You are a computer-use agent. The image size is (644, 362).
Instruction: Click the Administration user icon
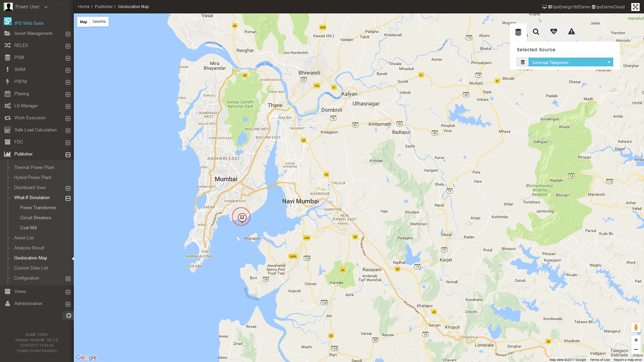[x=7, y=304]
